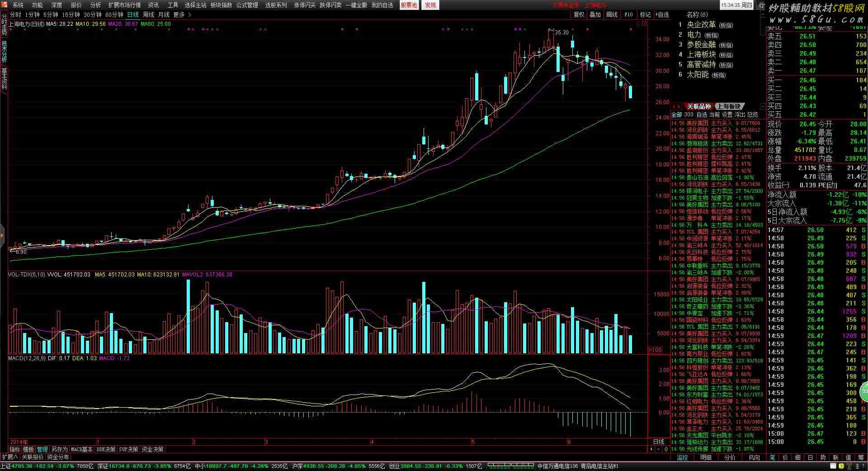Screen dimensions: 868x471
Task: Select the 笔 tick tab
Action: [x=773, y=458]
